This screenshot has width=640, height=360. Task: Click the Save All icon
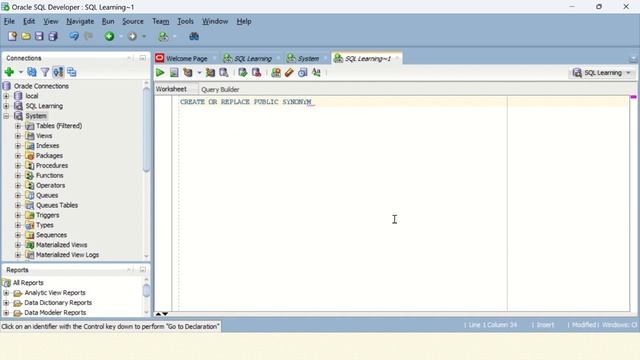click(x=53, y=36)
